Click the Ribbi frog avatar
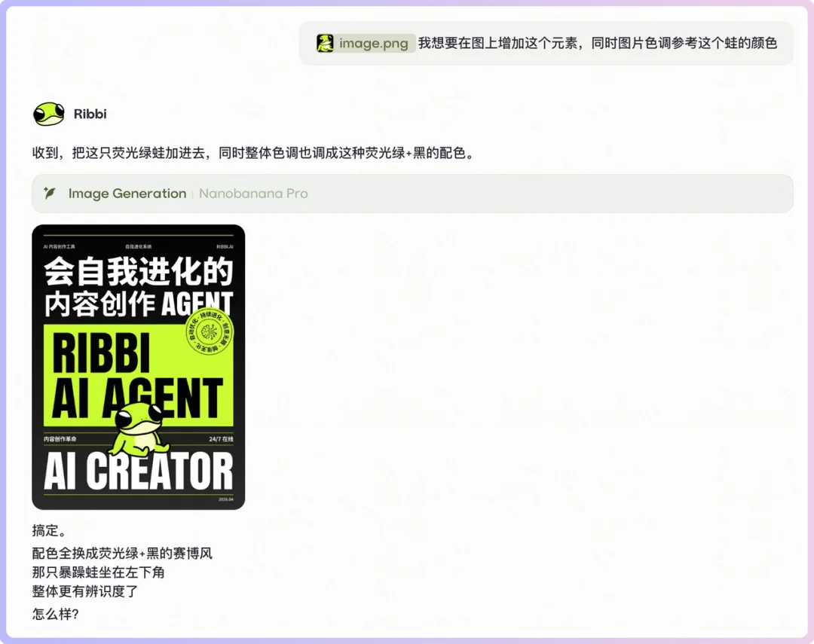814x644 pixels. pos(49,114)
